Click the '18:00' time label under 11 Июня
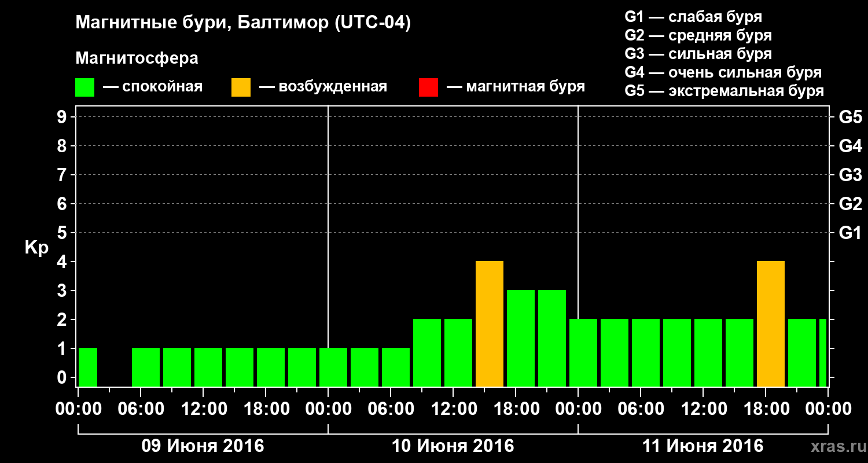The width and height of the screenshot is (868, 463). 766,409
